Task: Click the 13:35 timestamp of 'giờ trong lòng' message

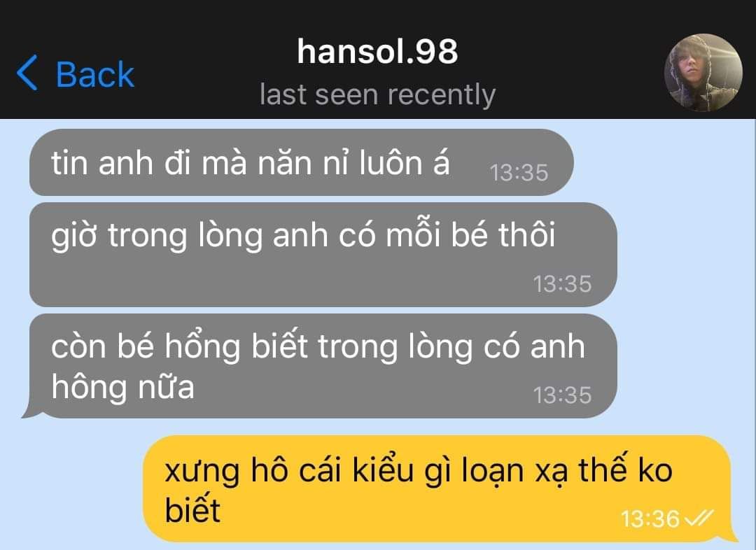Action: coord(562,284)
